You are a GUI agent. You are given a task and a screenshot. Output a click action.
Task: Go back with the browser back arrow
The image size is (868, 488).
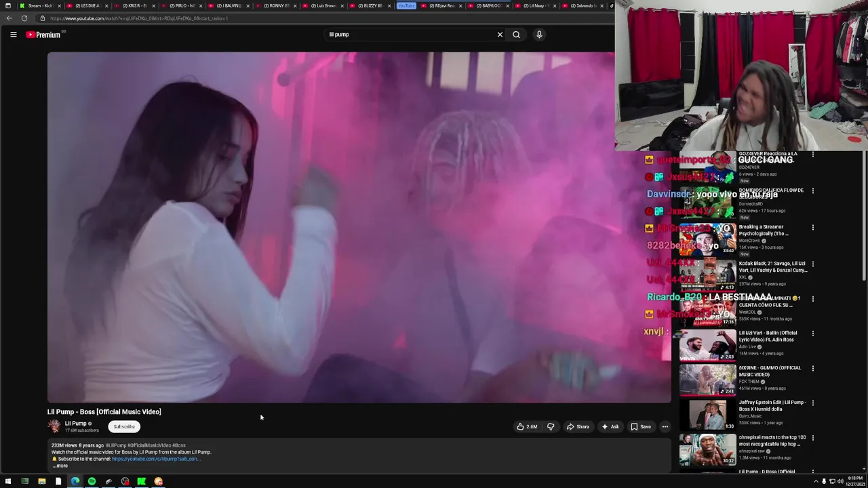tap(9, 18)
